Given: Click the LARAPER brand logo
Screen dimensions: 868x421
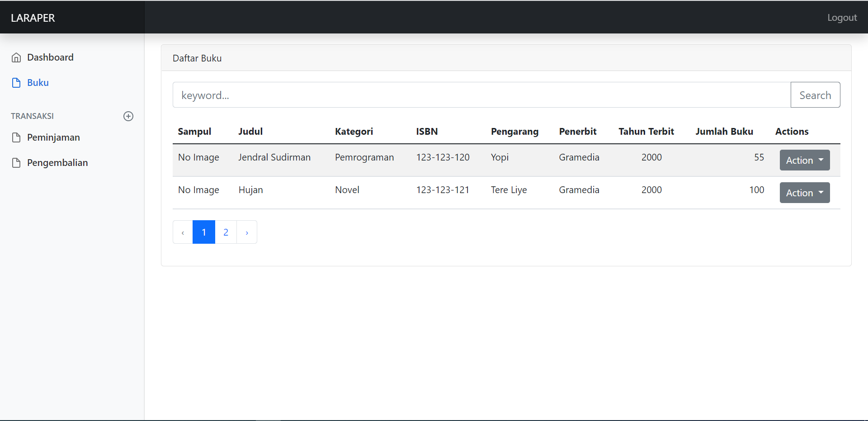Looking at the screenshot, I should tap(32, 18).
